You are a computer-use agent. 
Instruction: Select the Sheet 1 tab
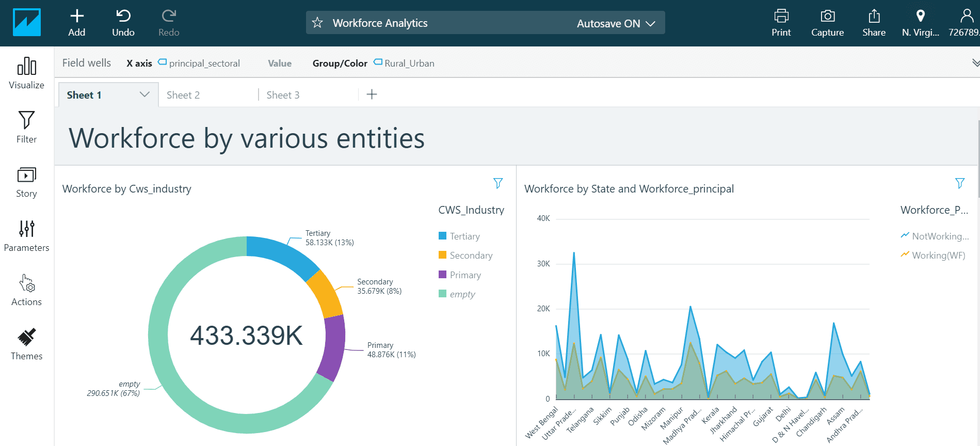(84, 95)
